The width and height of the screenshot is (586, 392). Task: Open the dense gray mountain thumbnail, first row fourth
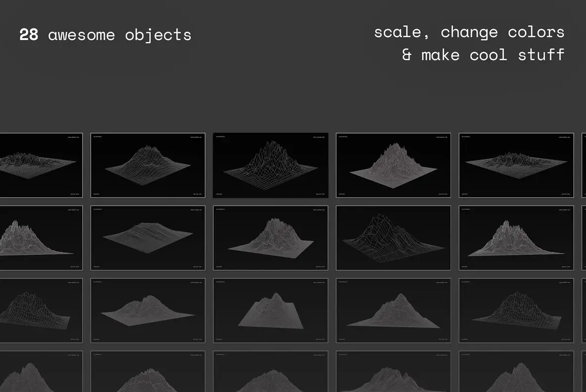point(393,165)
